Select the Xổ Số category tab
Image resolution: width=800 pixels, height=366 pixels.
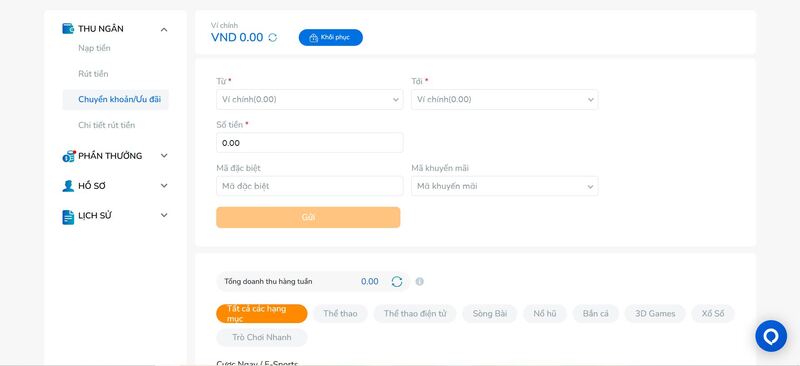713,314
